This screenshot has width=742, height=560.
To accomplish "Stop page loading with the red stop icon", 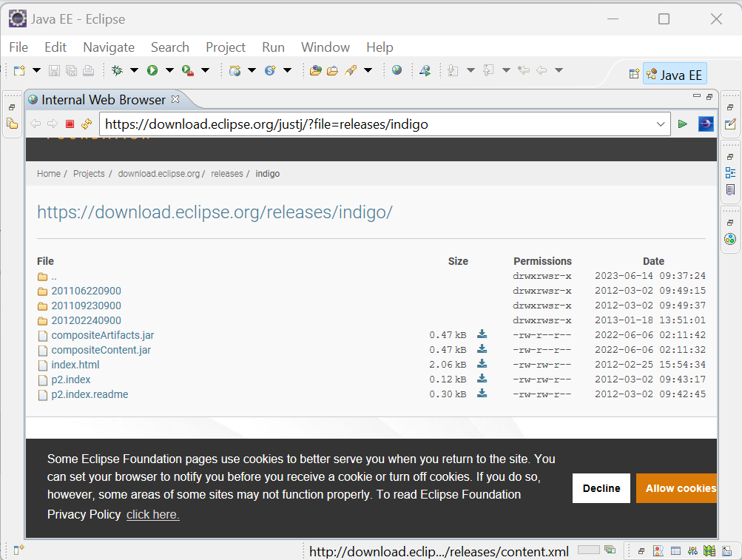I will (70, 124).
